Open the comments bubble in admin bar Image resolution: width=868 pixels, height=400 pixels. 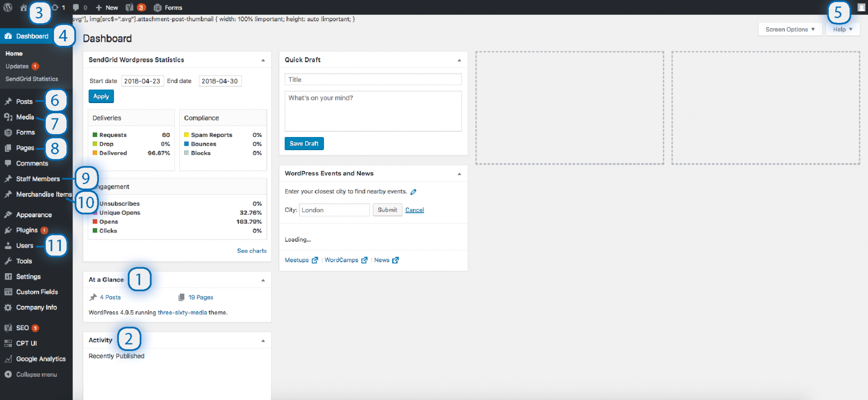[x=76, y=7]
